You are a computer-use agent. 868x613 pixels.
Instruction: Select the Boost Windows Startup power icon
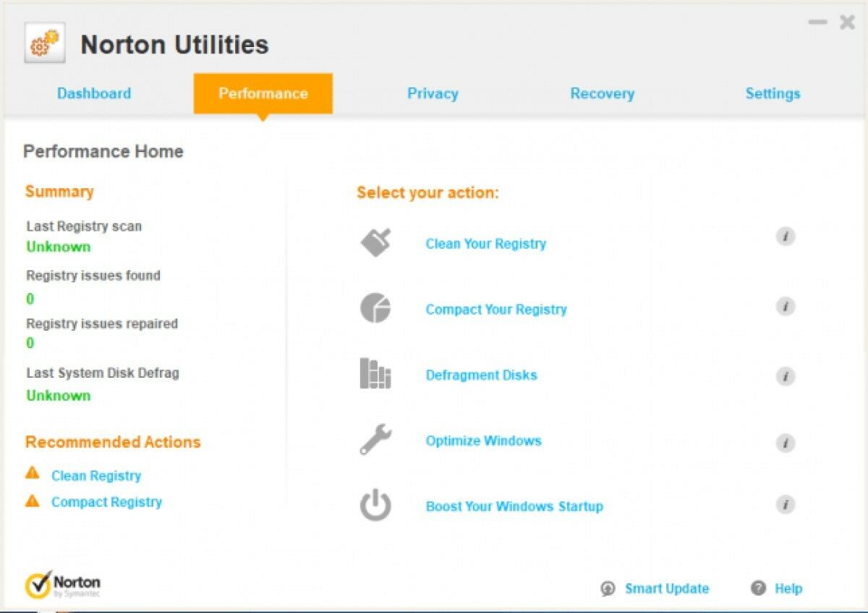click(x=375, y=505)
